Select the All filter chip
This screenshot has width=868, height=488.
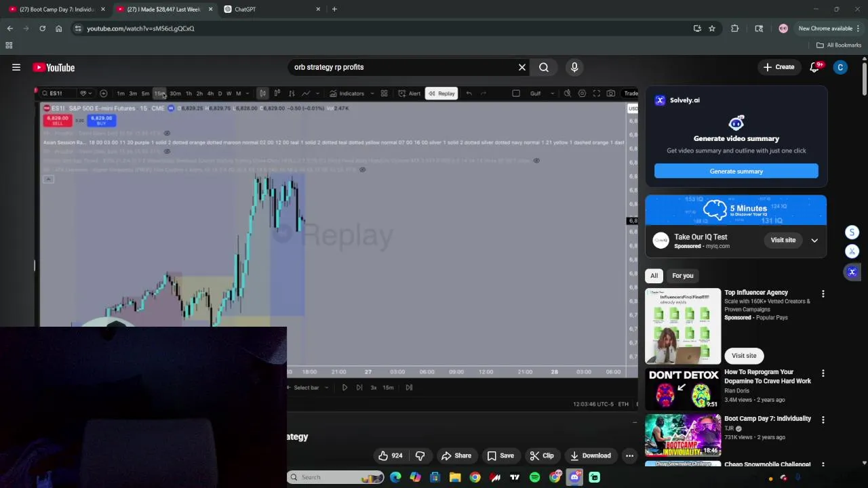(654, 276)
